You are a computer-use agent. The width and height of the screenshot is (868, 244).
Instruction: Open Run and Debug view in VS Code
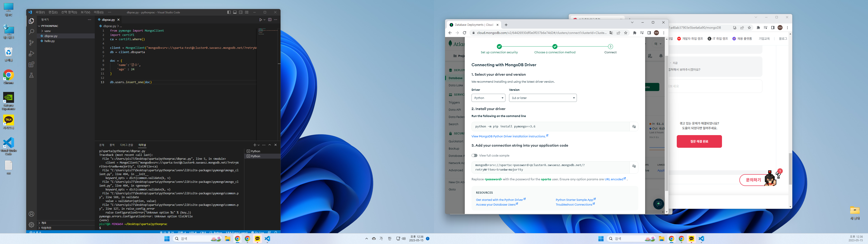coord(31,54)
